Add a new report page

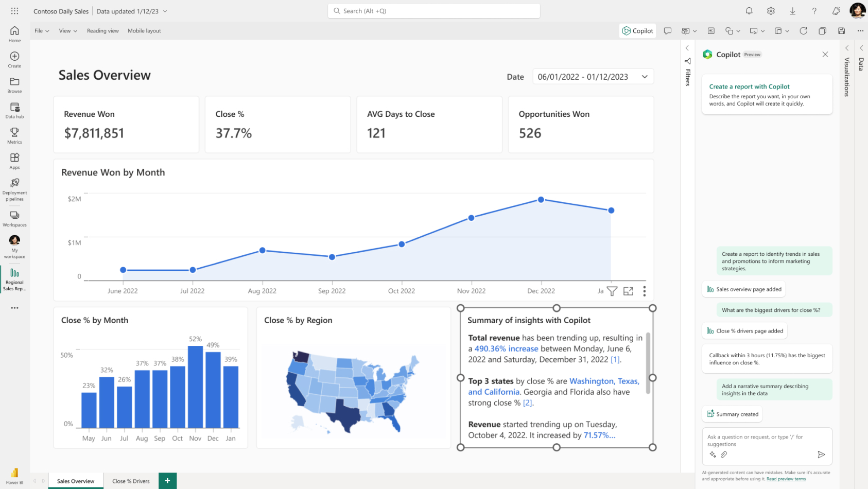click(x=167, y=481)
